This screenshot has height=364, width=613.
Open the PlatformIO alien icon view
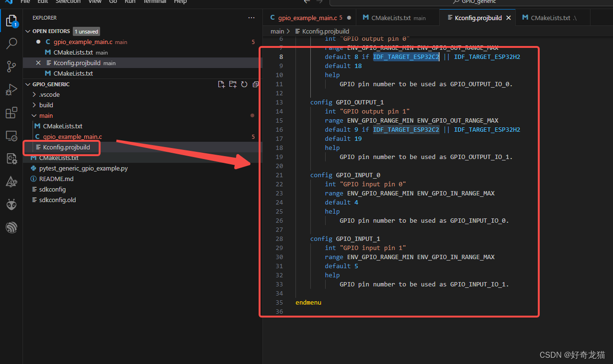[x=11, y=205]
